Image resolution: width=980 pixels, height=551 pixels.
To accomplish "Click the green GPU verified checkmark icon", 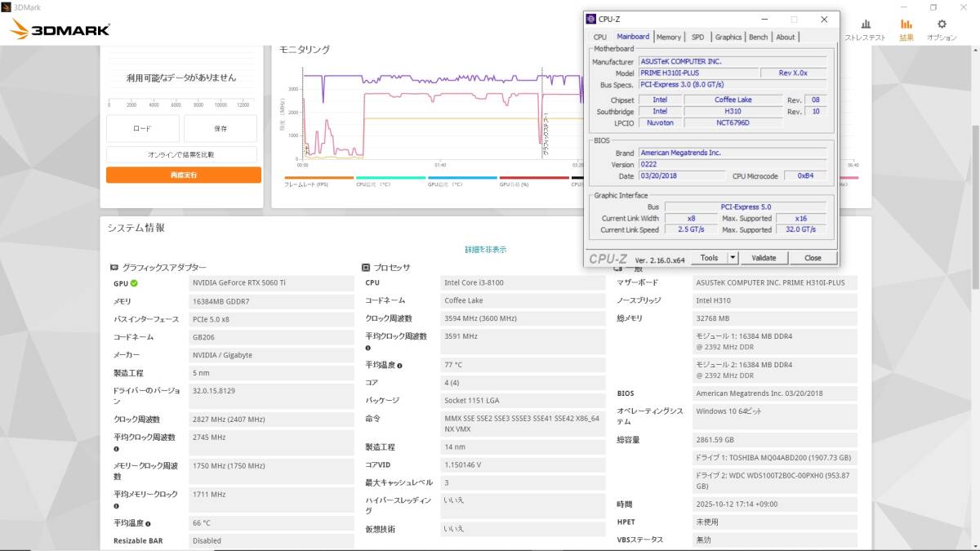I will (x=134, y=283).
